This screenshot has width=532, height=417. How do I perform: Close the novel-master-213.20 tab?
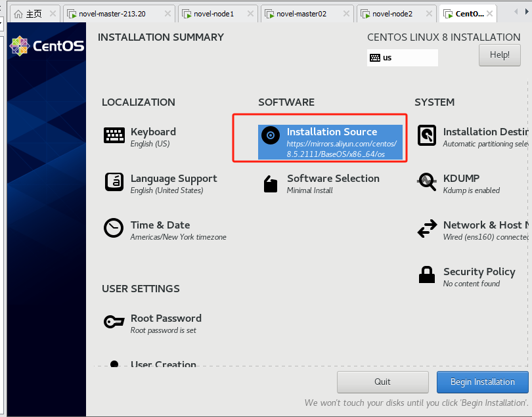[167, 14]
